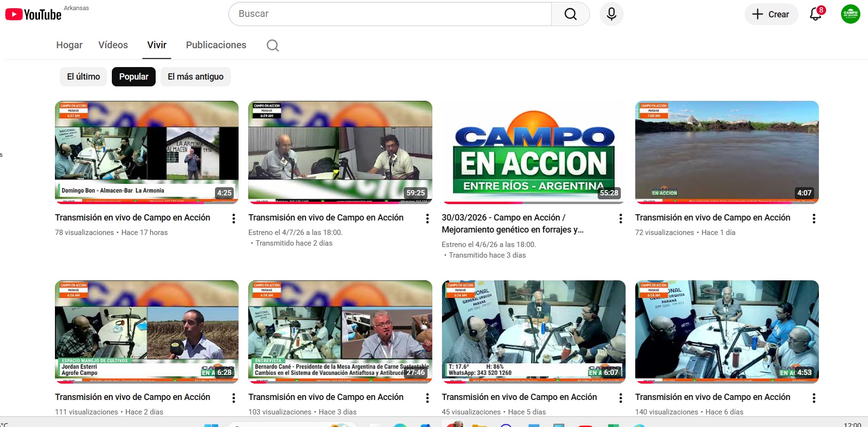Switch to the Publicaciones tab
This screenshot has width=868, height=427.
216,45
